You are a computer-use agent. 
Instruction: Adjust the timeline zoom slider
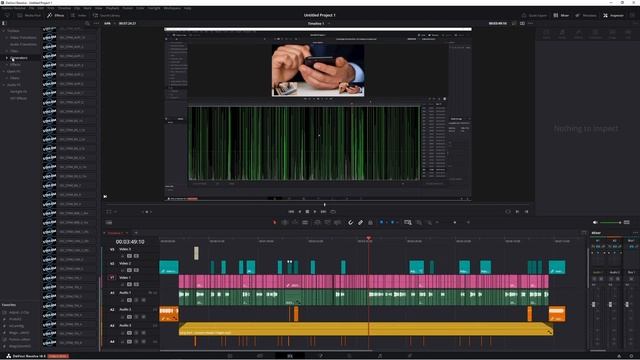(x=455, y=222)
